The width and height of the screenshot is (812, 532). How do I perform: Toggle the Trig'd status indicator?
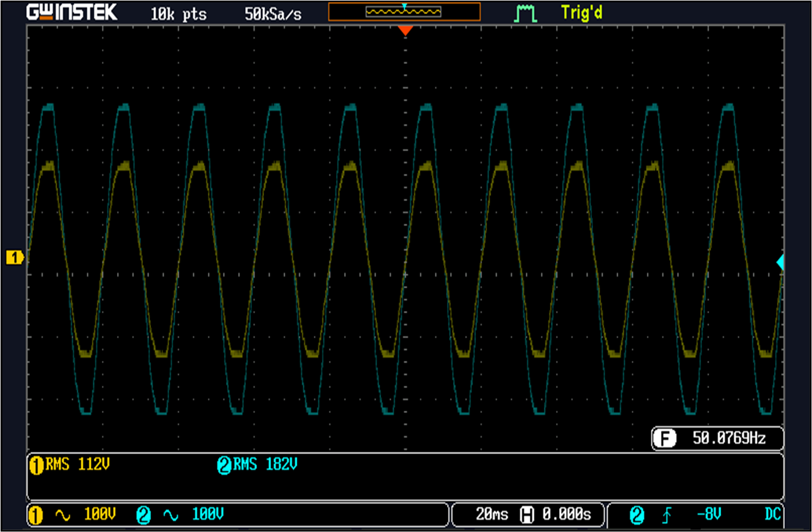click(x=581, y=13)
